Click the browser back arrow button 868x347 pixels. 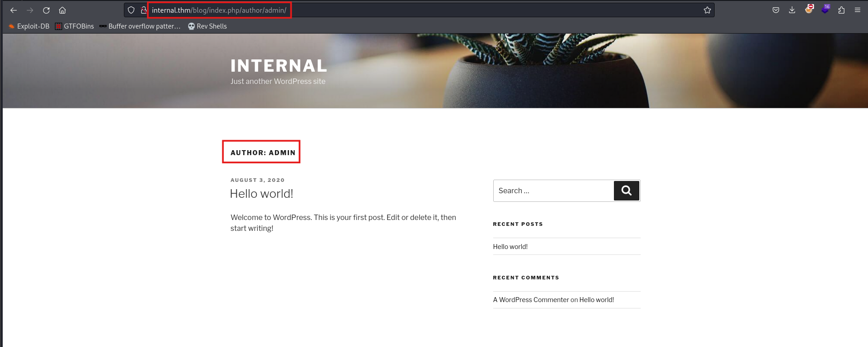point(14,10)
